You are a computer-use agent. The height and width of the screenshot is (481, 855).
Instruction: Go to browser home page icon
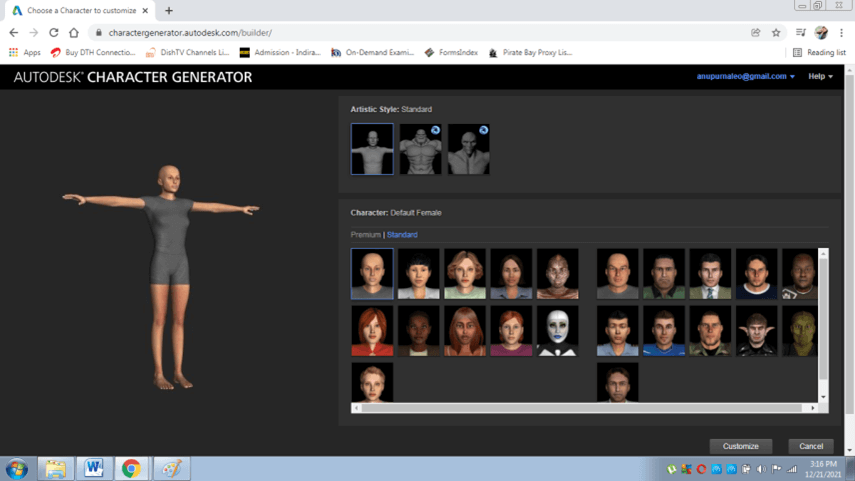pyautogui.click(x=74, y=33)
